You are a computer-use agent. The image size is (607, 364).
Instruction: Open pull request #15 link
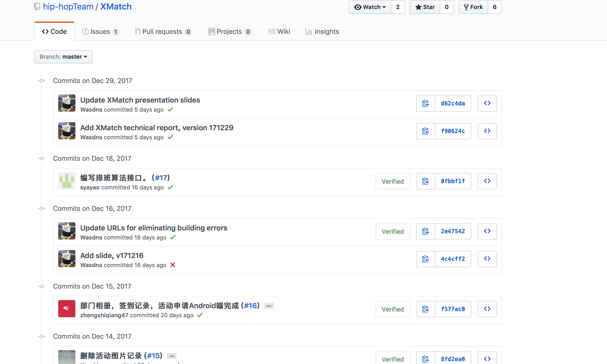[153, 356]
